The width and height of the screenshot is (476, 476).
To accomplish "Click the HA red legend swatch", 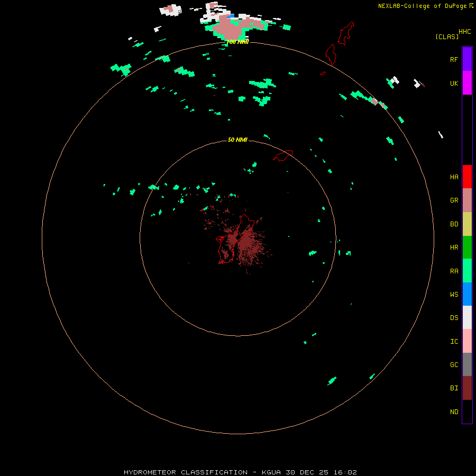I will pyautogui.click(x=467, y=177).
